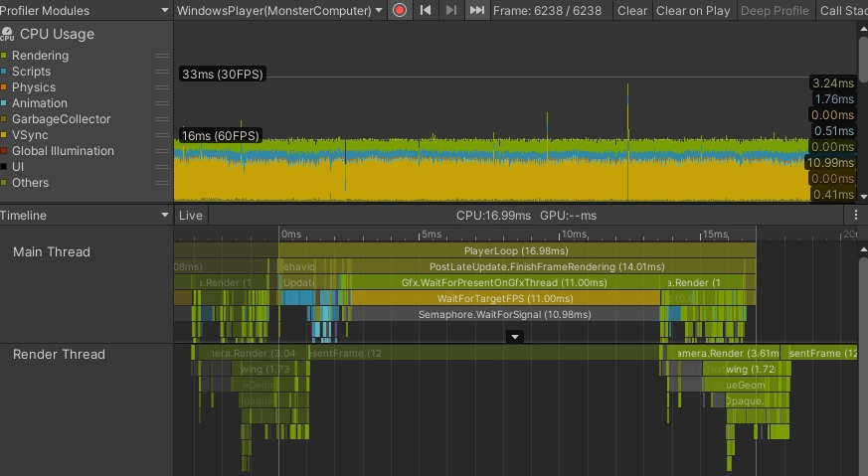Viewport: 868px width, 476px height.
Task: Open the WindowsPlayer(MonsterComputer) target dropdown
Action: 279,11
